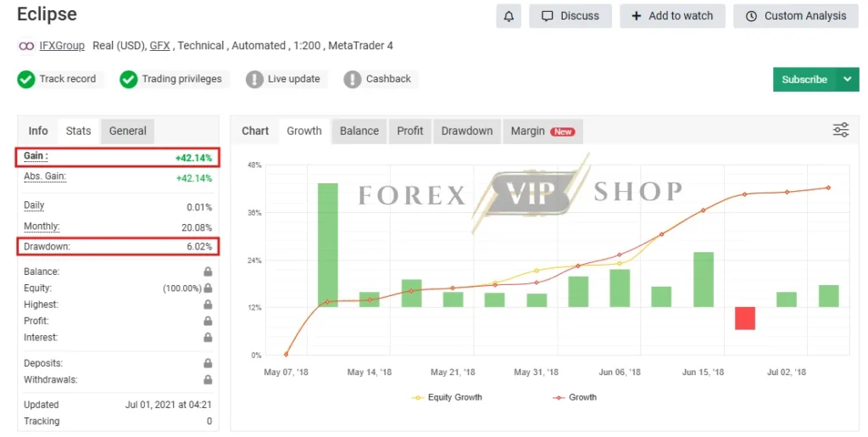Screen dimensions: 868x437
Task: Click the last growth line data point
Action: (x=828, y=188)
